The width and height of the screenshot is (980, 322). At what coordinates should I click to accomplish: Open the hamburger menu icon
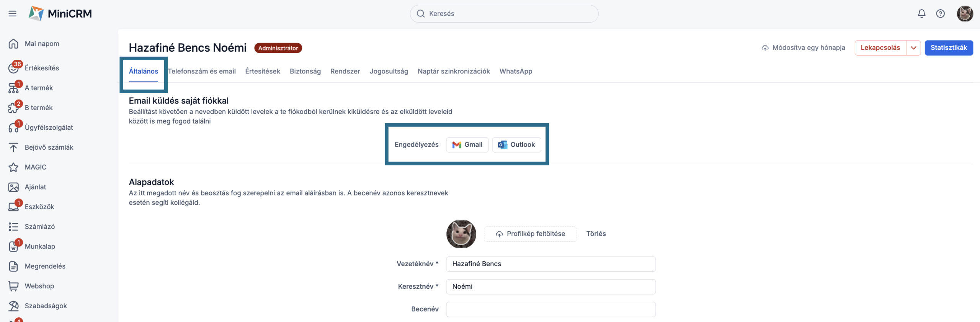point(13,14)
